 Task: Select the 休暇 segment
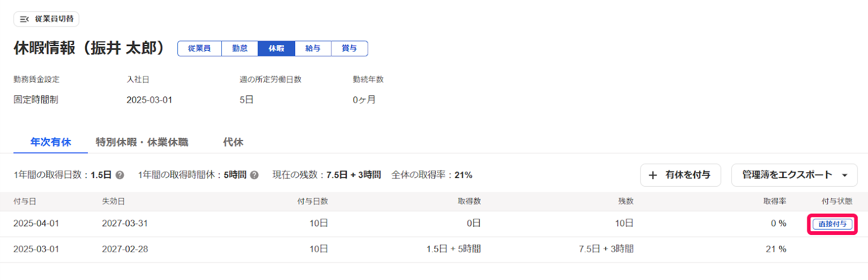coord(277,48)
